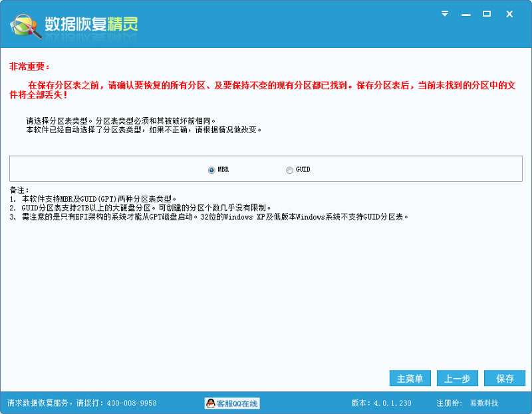Maximize the application window
This screenshot has height=414, width=532.
pos(486,13)
